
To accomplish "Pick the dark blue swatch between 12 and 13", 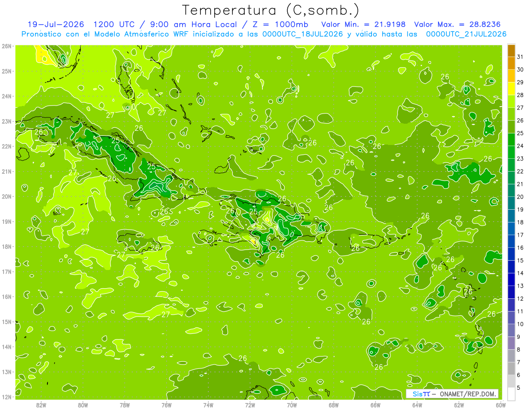I will tap(511, 292).
